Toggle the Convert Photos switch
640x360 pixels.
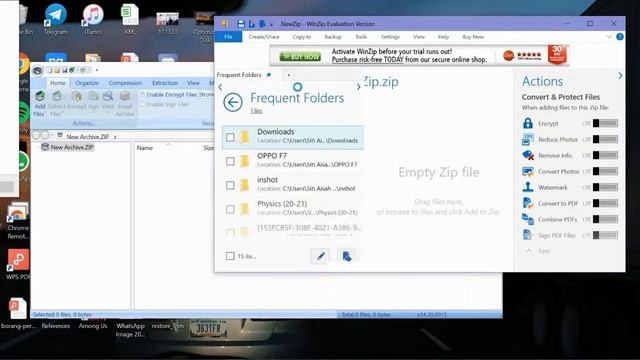[x=605, y=171]
